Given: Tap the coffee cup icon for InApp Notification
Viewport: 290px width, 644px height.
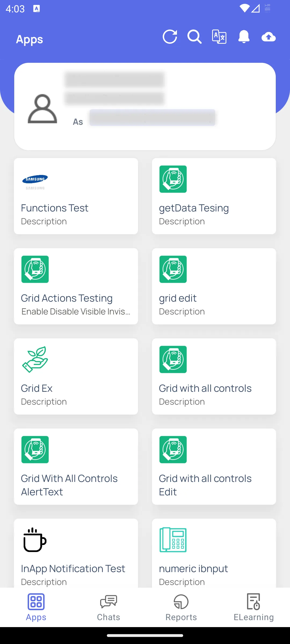Looking at the screenshot, I should tap(35, 540).
